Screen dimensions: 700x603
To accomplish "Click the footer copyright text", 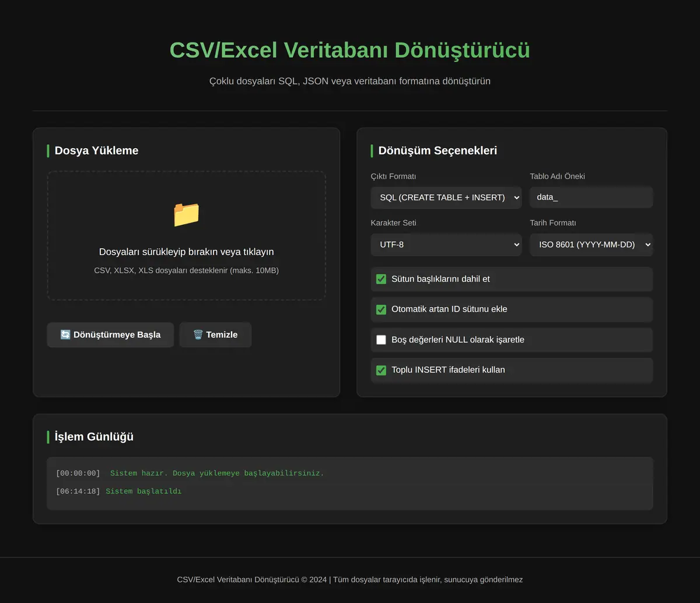I will coord(350,580).
